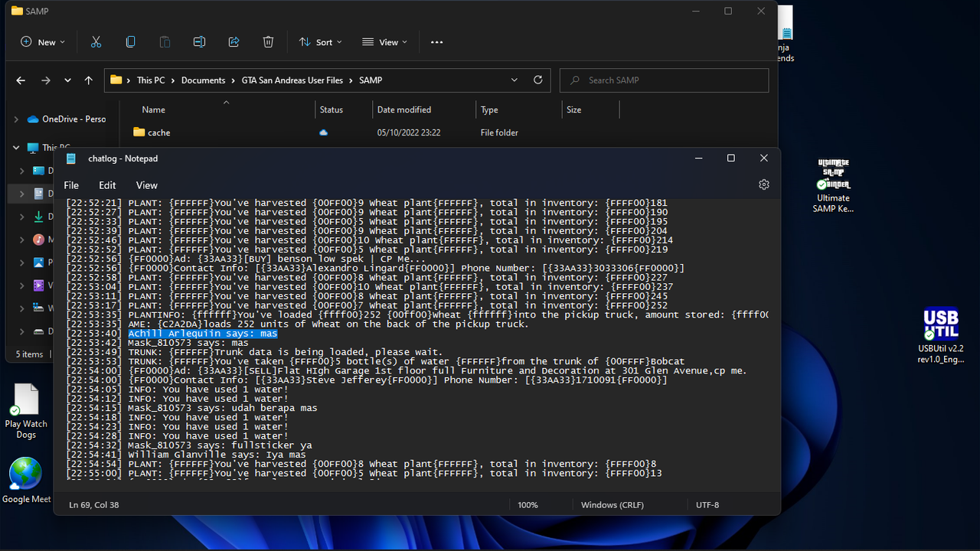The image size is (980, 551).
Task: Click the Copy icon in File Explorer toolbar
Action: (130, 42)
